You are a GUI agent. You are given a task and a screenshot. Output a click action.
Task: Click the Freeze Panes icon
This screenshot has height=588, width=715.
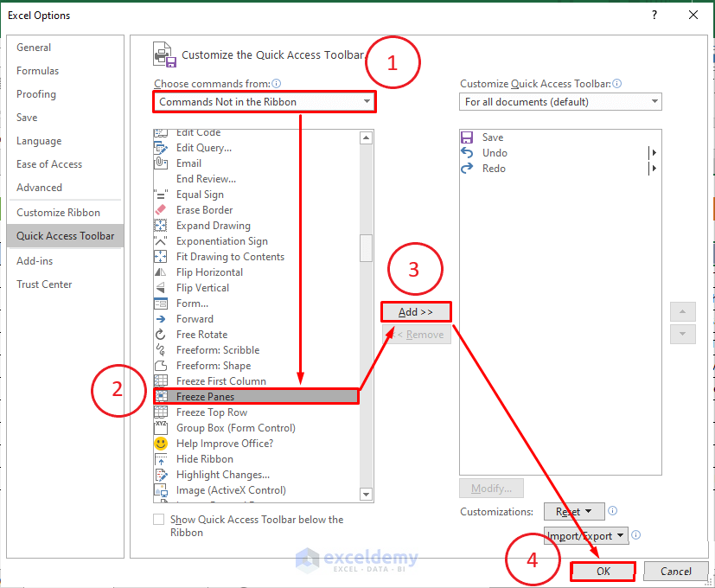click(x=162, y=396)
